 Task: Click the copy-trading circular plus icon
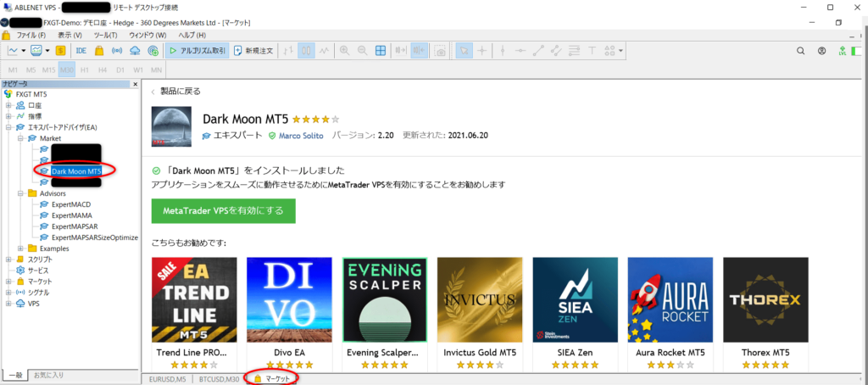coord(153,50)
